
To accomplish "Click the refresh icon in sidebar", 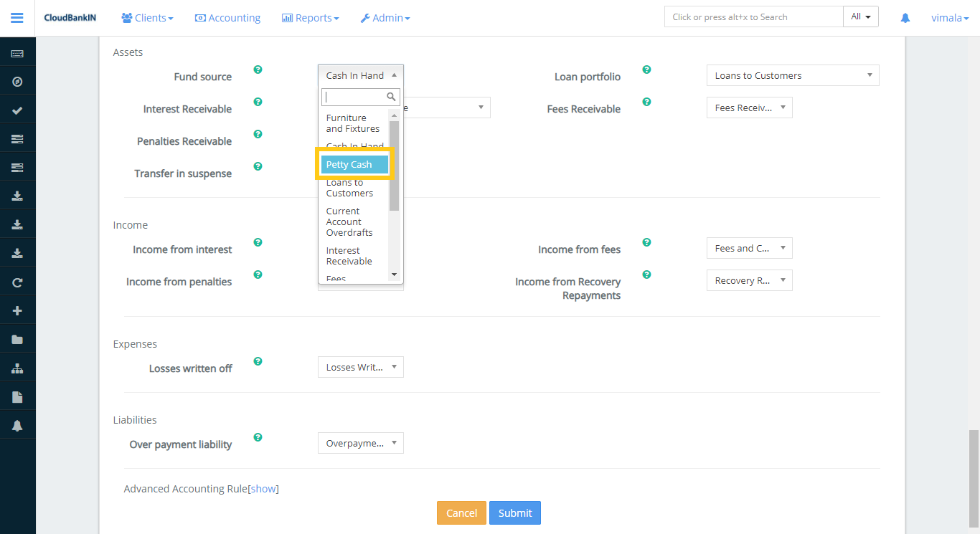I will coord(17,282).
